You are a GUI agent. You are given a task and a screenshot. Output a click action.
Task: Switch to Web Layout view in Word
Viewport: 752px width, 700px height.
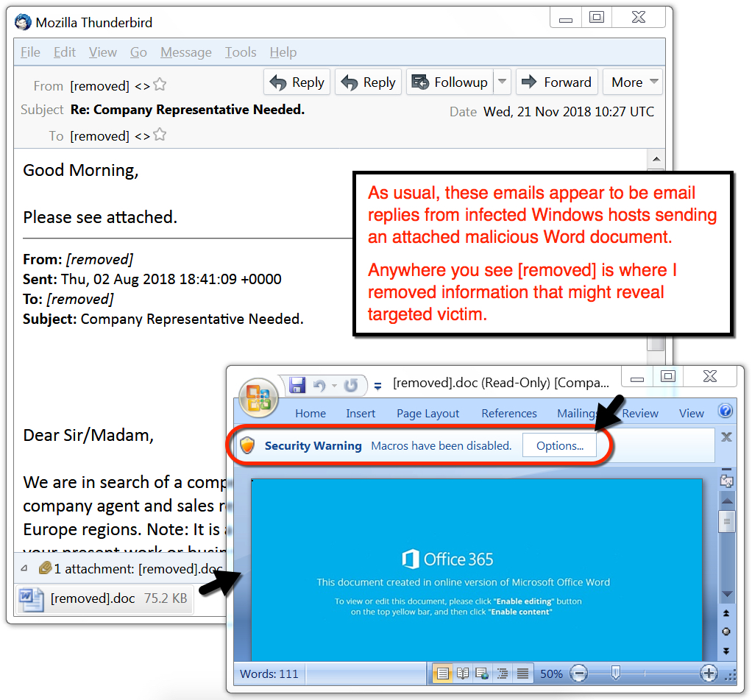tap(482, 674)
